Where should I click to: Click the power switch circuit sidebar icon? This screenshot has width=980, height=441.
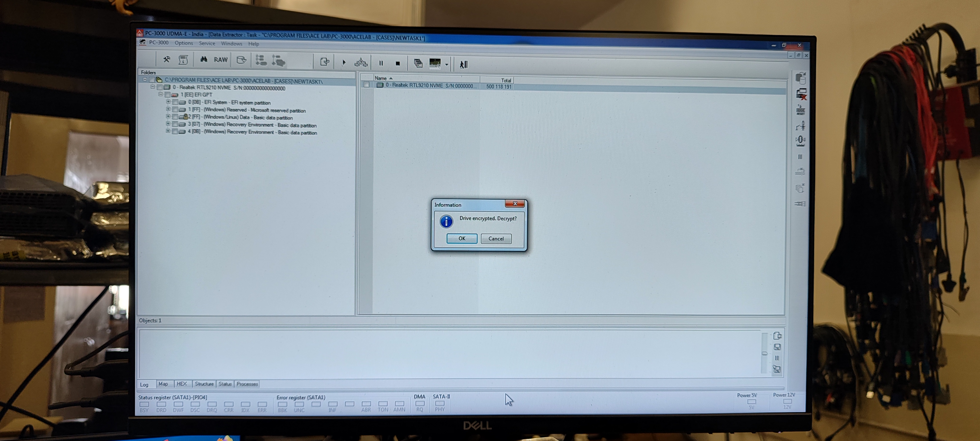pos(800,126)
